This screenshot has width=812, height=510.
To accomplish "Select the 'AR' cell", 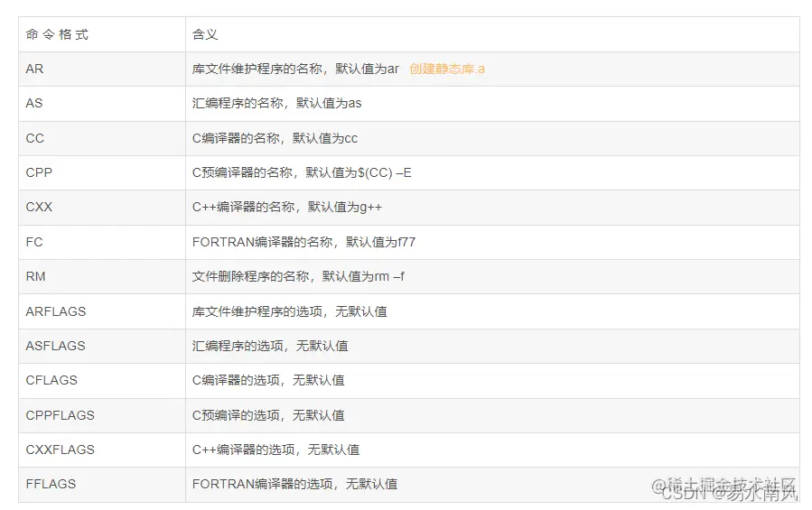I will pos(102,69).
